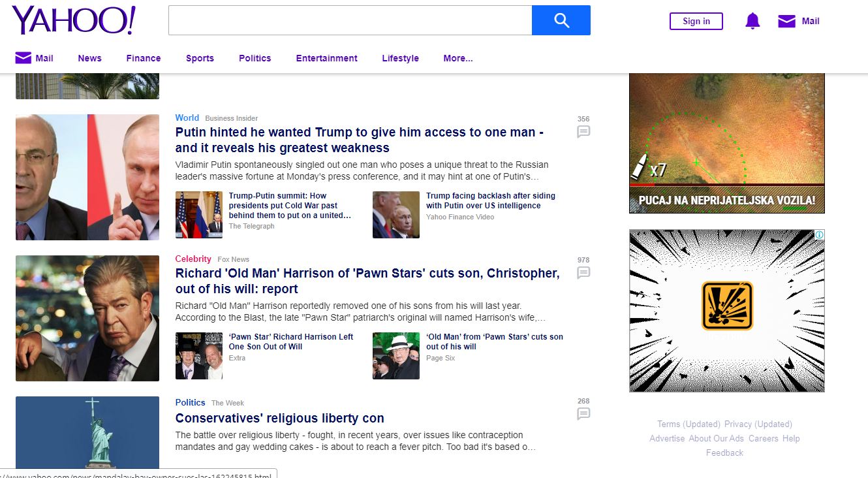
Task: Click the Privacy (Updated) footer link
Action: point(758,424)
